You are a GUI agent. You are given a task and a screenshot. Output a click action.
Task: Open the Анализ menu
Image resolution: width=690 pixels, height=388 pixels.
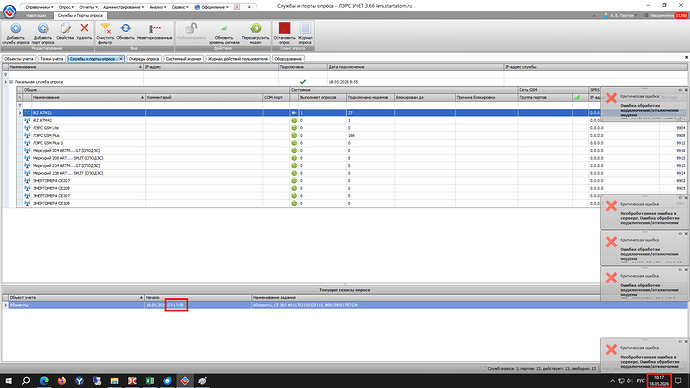click(x=158, y=7)
